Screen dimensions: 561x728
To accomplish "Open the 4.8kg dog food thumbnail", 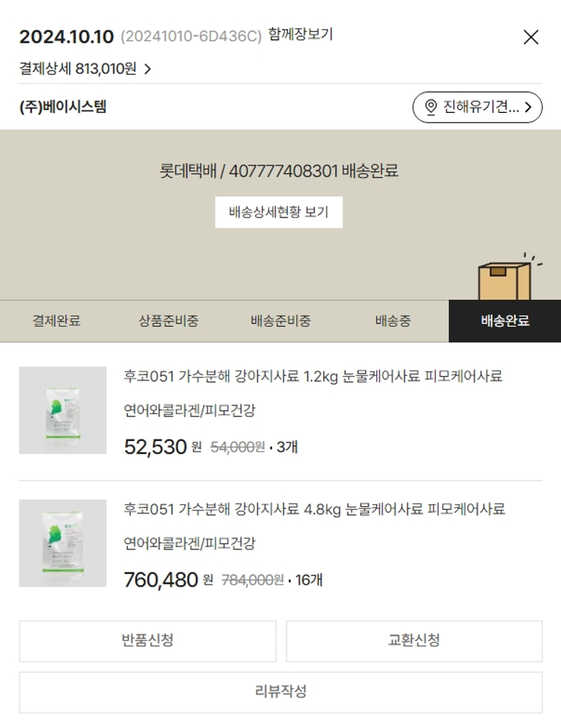I will 63,543.
